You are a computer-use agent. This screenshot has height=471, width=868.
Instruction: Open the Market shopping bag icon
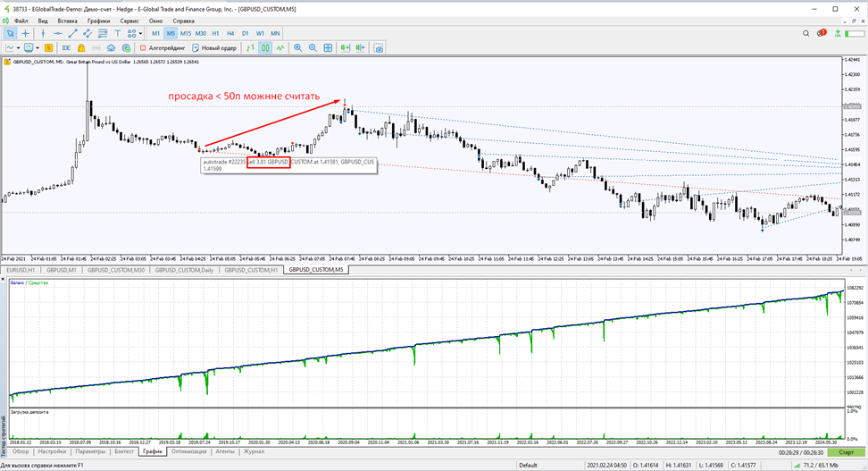(x=81, y=48)
